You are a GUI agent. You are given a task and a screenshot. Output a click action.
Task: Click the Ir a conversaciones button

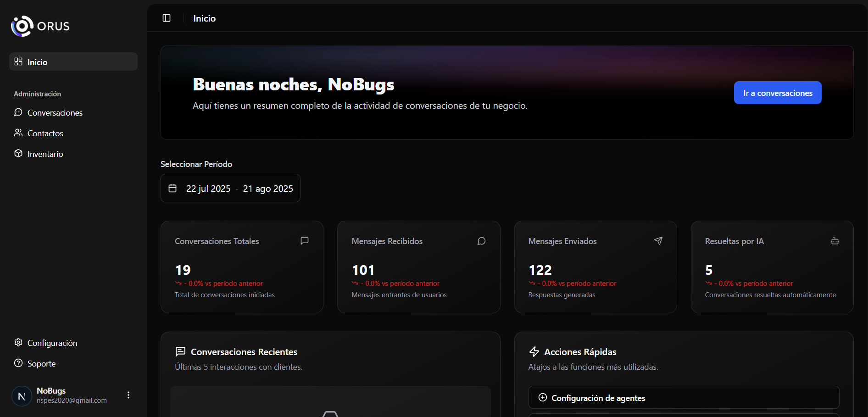pos(777,93)
